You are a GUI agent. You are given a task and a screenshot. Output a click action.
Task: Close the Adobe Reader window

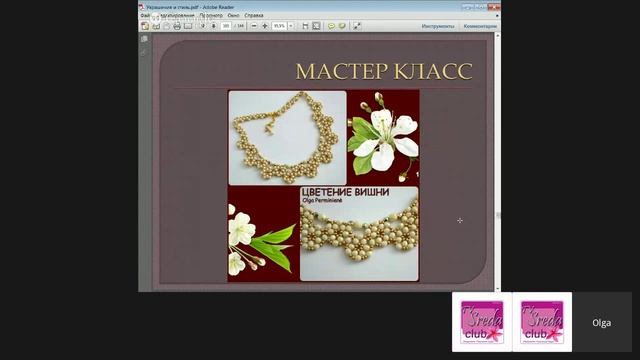494,7
